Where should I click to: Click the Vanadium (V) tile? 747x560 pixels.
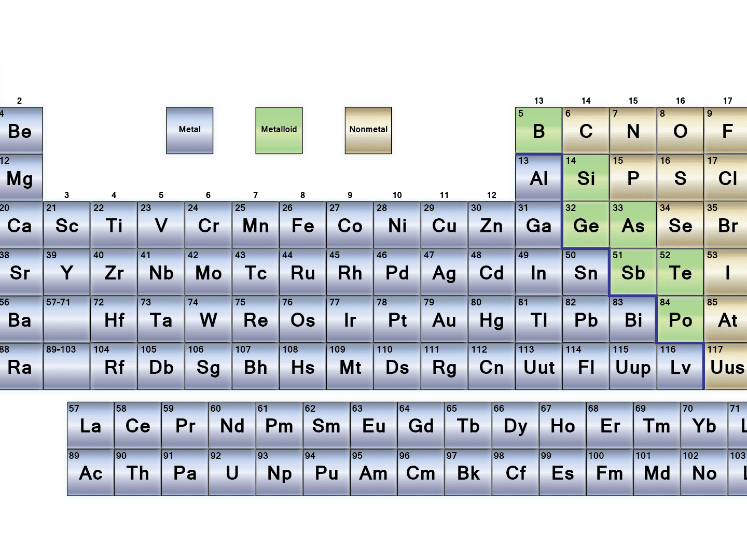coord(161,225)
